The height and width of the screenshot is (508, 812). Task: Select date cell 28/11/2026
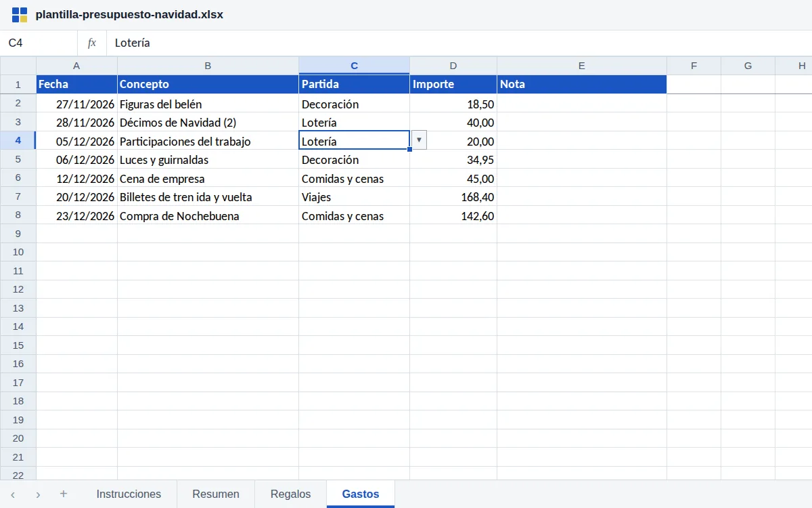click(x=76, y=122)
